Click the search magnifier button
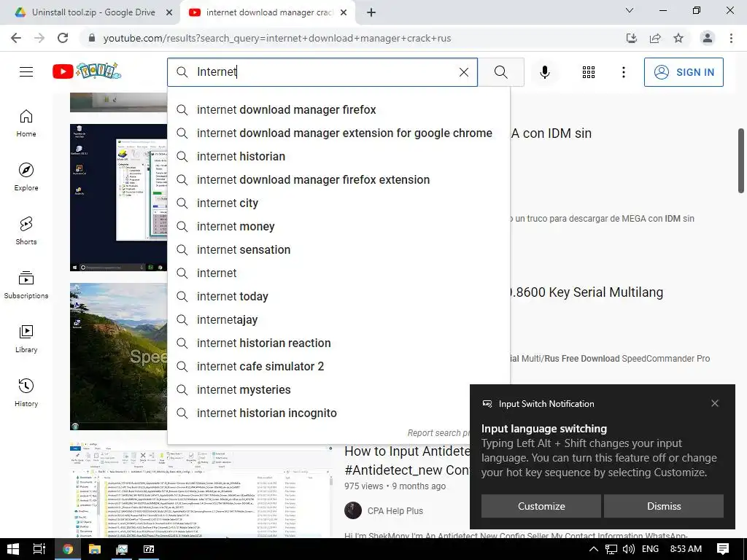The width and height of the screenshot is (747, 560). 500,72
